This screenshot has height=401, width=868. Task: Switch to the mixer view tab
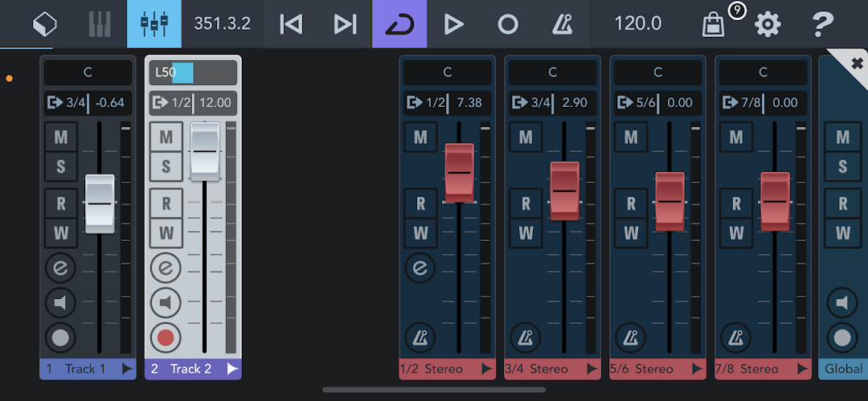154,24
